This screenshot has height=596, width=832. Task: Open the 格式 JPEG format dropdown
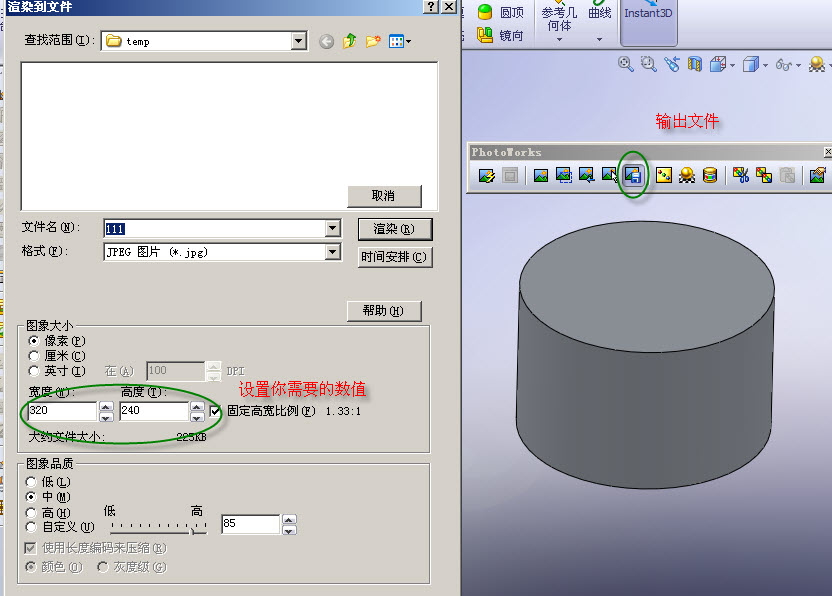pyautogui.click(x=333, y=252)
